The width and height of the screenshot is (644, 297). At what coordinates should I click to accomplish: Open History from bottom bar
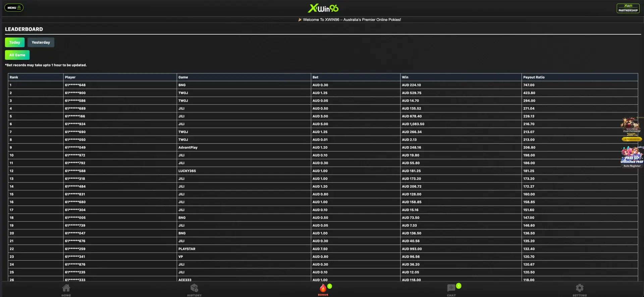click(x=194, y=290)
